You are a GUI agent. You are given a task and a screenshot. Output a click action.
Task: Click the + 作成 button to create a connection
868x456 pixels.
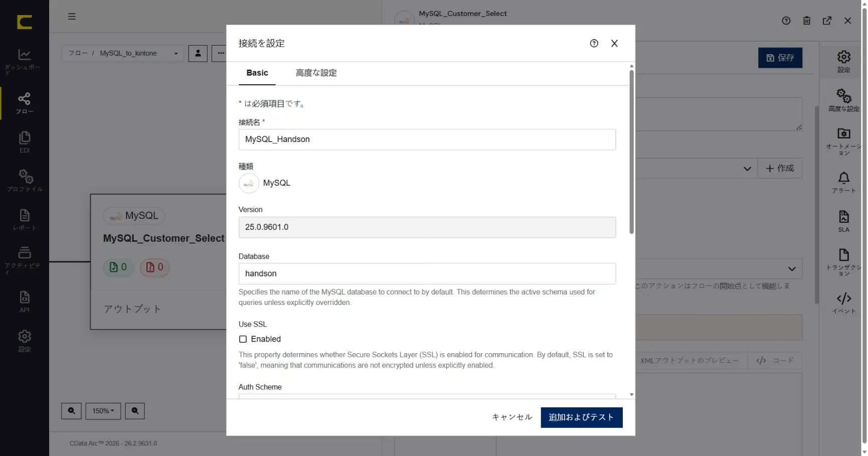pyautogui.click(x=780, y=169)
